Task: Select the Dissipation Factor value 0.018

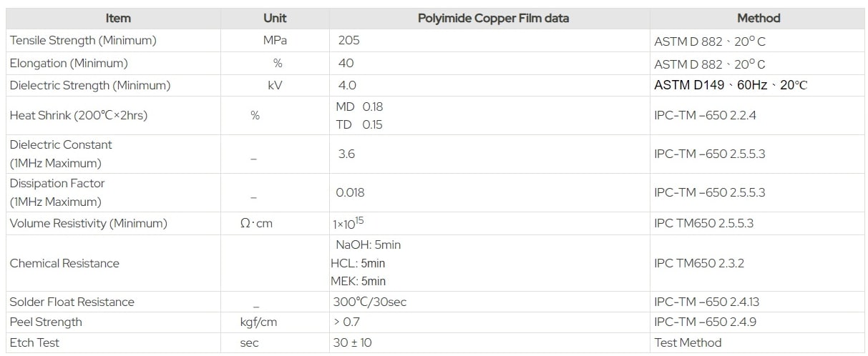Action: (x=350, y=192)
